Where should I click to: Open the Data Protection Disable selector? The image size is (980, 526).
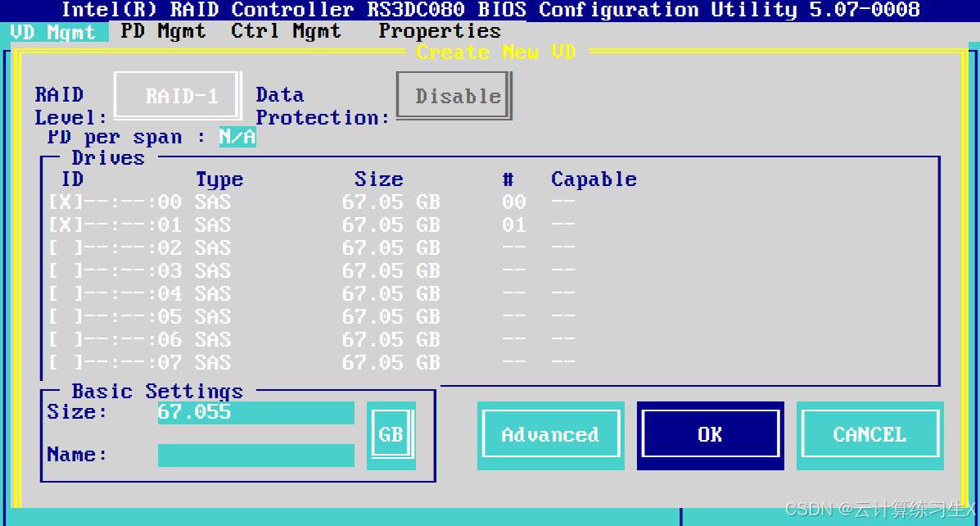click(455, 96)
